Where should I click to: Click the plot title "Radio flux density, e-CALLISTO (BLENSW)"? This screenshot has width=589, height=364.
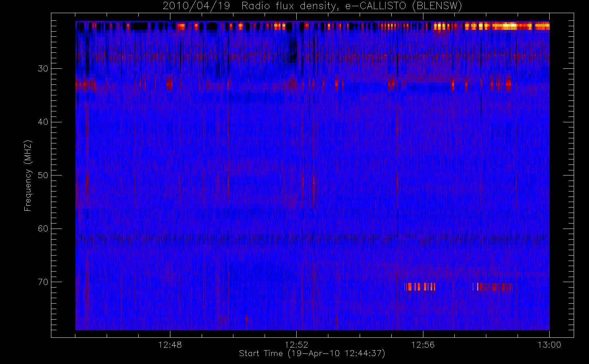(352, 6)
